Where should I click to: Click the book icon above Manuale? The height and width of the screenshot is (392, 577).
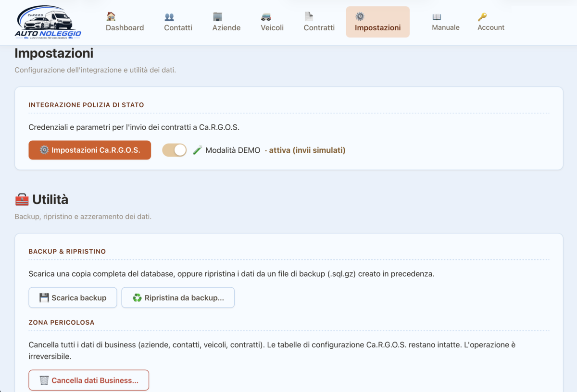pyautogui.click(x=437, y=17)
